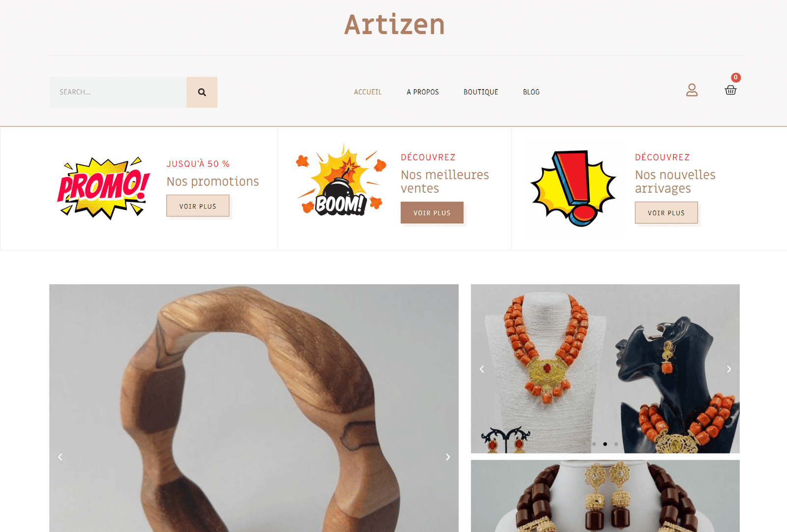
Task: Focus the SEARCH... input field
Action: click(118, 92)
